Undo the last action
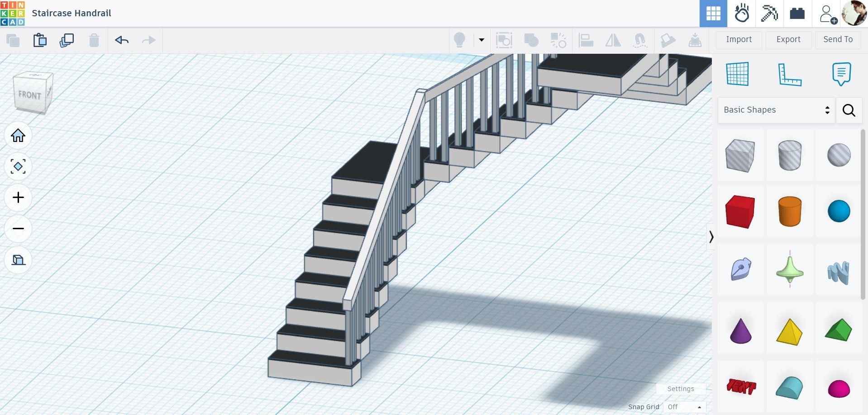The height and width of the screenshot is (415, 868). (122, 40)
